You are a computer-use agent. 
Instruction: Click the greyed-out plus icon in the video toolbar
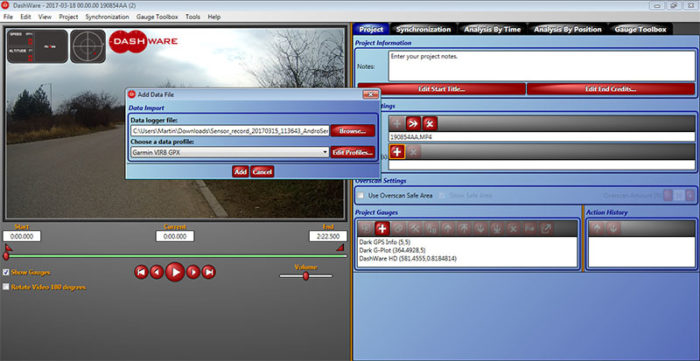pyautogui.click(x=396, y=124)
